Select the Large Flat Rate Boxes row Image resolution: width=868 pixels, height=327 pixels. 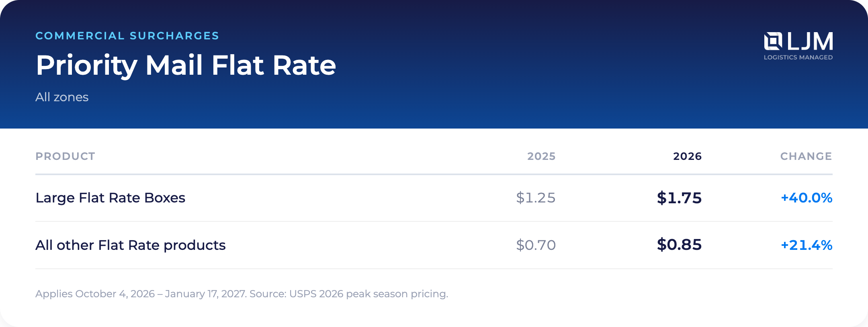point(434,198)
